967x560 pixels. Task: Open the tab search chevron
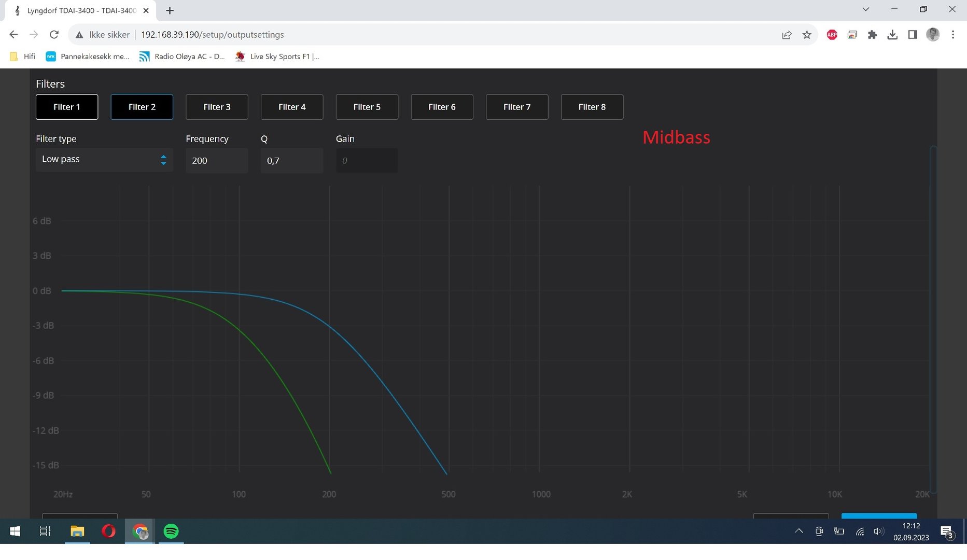coord(865,9)
